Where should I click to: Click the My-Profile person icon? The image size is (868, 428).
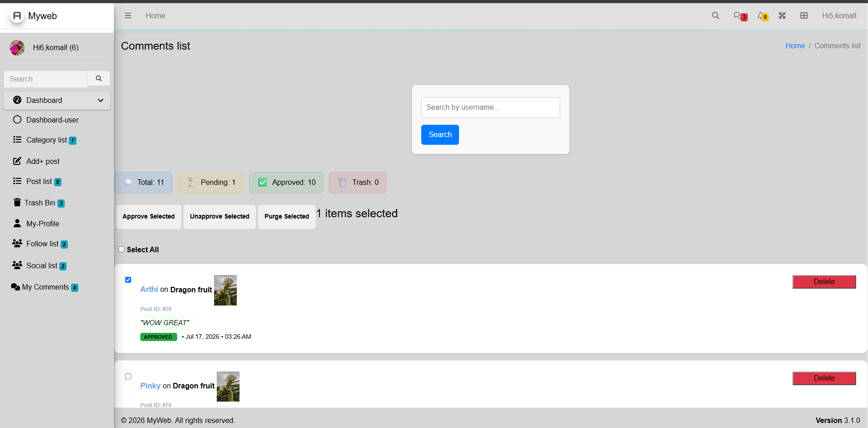(x=17, y=223)
